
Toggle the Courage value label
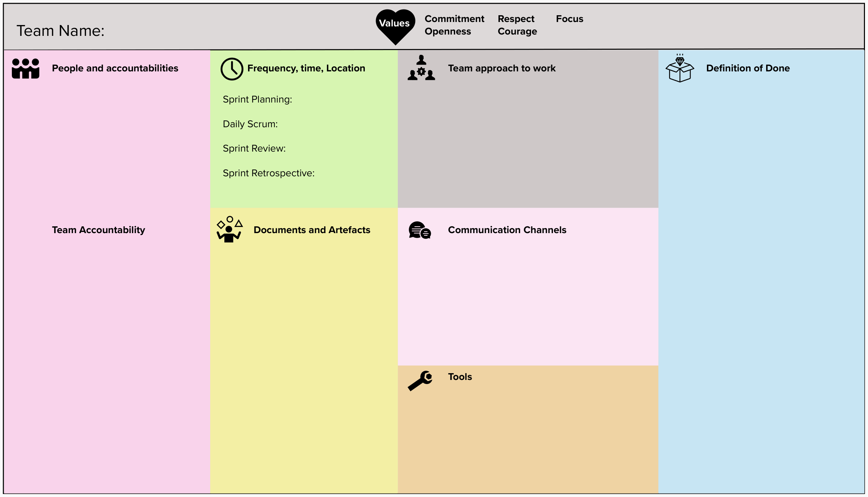click(x=516, y=32)
